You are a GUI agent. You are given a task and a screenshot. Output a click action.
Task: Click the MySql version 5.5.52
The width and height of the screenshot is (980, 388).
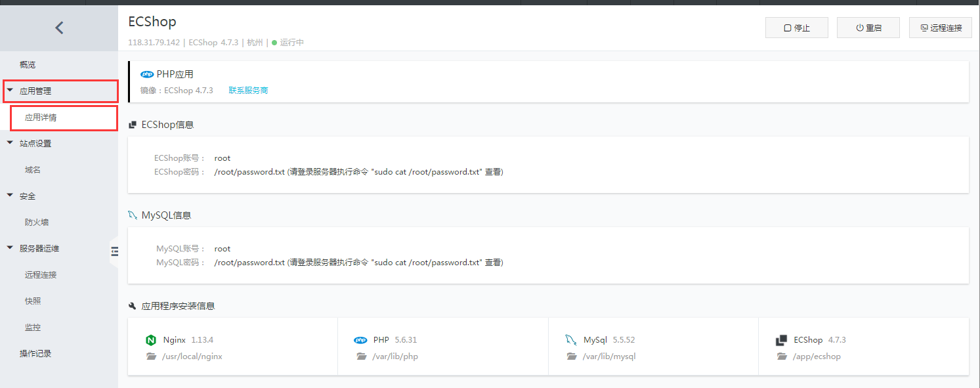[x=624, y=340]
